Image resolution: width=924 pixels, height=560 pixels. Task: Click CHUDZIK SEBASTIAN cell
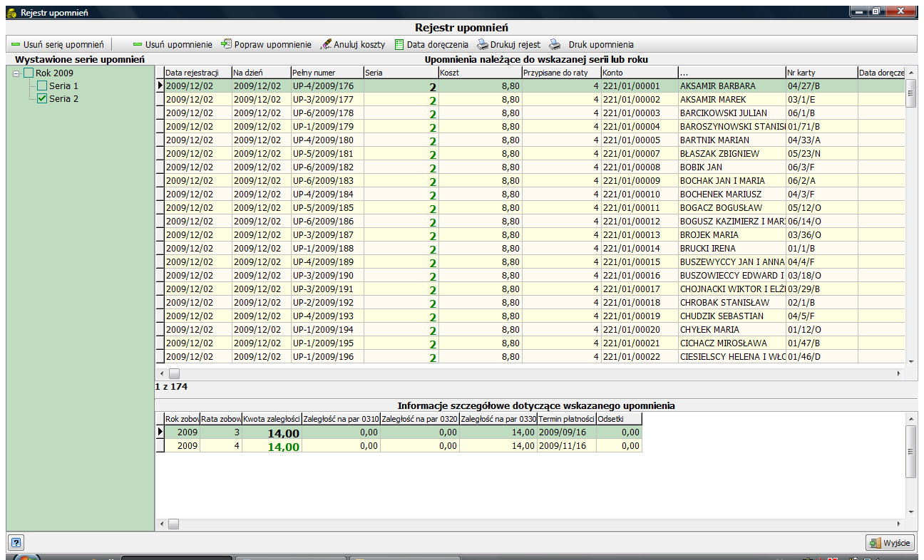731,316
